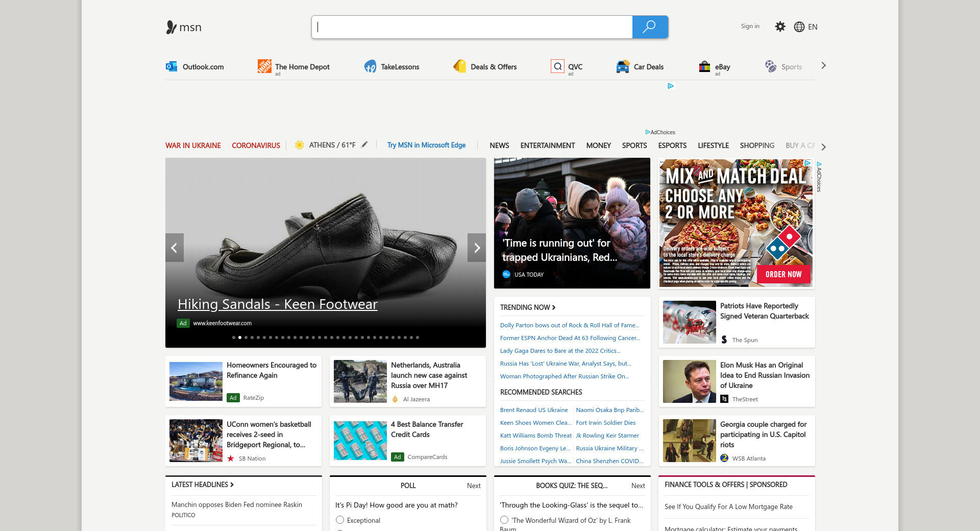Switch to the Money tab
The image size is (980, 531).
click(x=598, y=146)
